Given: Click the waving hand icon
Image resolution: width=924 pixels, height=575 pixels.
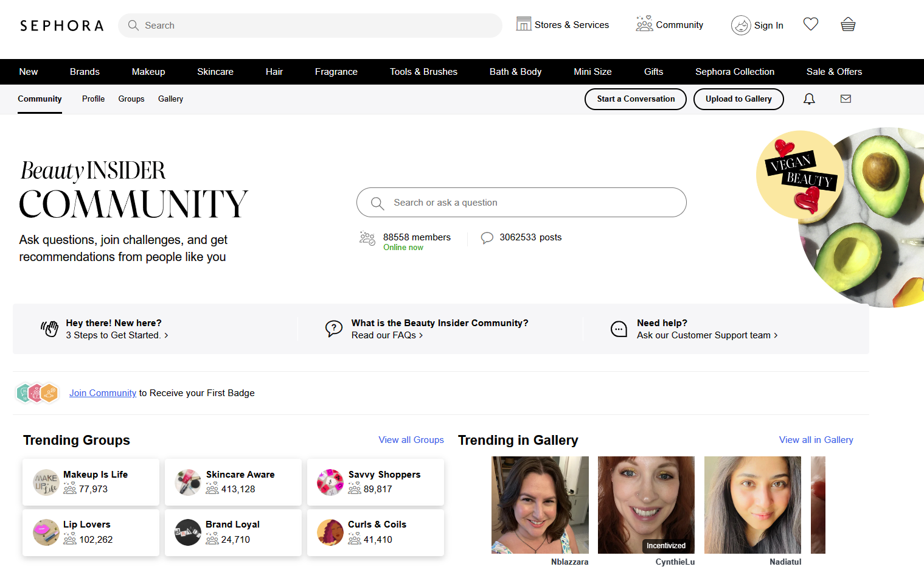Looking at the screenshot, I should pyautogui.click(x=49, y=329).
